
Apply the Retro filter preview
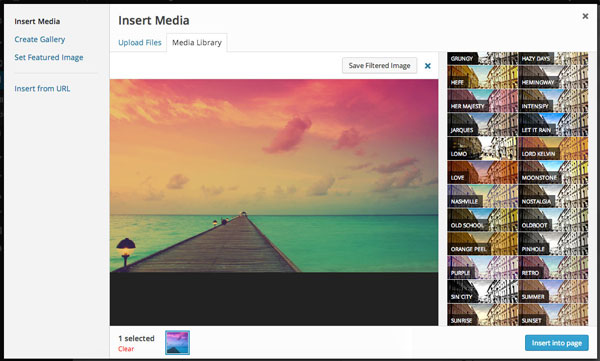coord(553,268)
